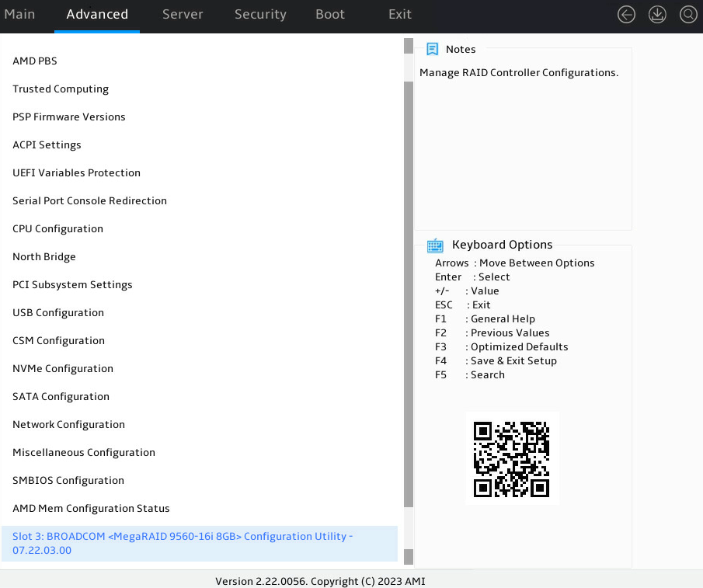703x588 pixels.
Task: Open SMBIOS Configuration
Action: point(68,481)
